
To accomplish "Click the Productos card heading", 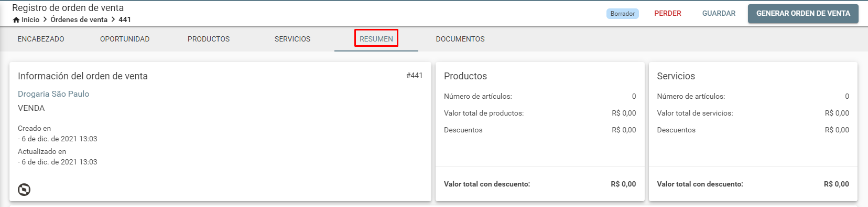I will pos(465,76).
